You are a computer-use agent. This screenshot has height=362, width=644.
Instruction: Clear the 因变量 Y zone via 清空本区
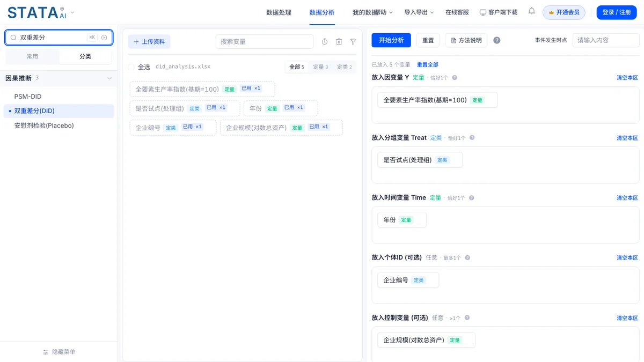point(627,78)
